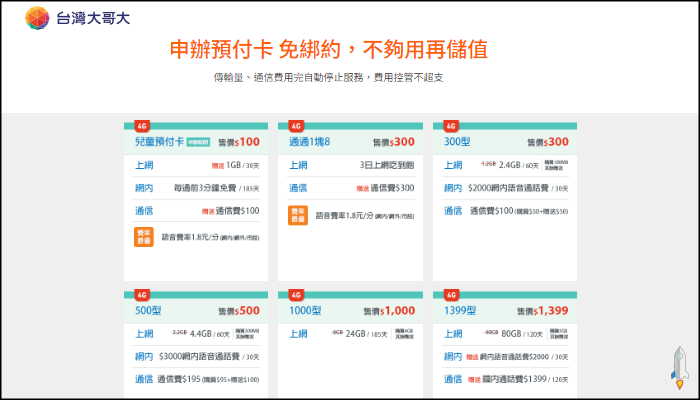Click the subtitle about 傳輸量、通信費用完自動停止服務

pos(328,78)
